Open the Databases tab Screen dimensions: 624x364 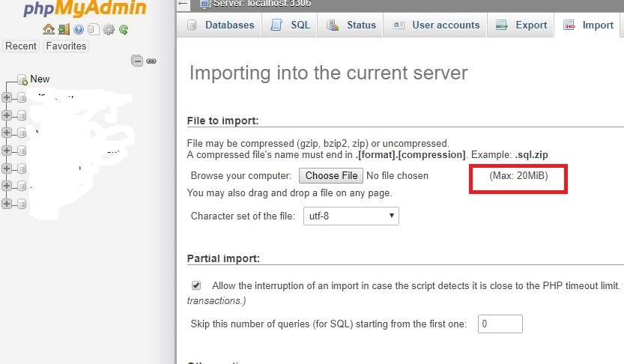pyautogui.click(x=220, y=25)
